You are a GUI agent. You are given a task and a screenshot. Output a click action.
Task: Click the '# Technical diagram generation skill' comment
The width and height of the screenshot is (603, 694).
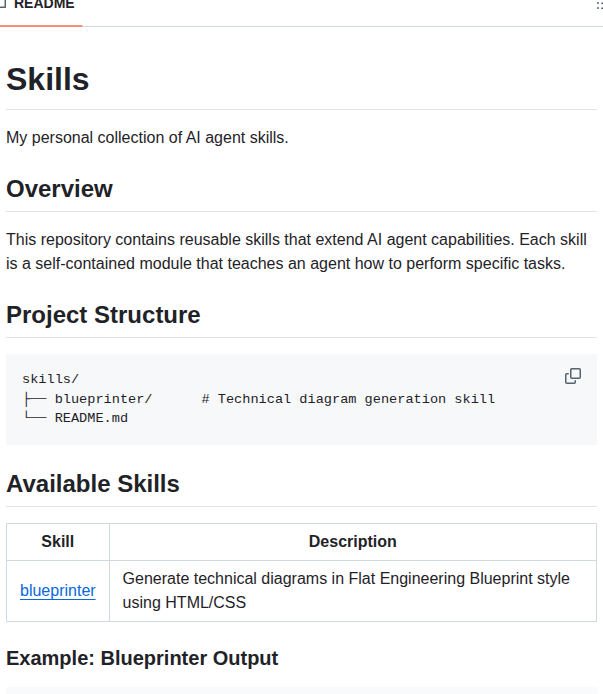coord(348,399)
